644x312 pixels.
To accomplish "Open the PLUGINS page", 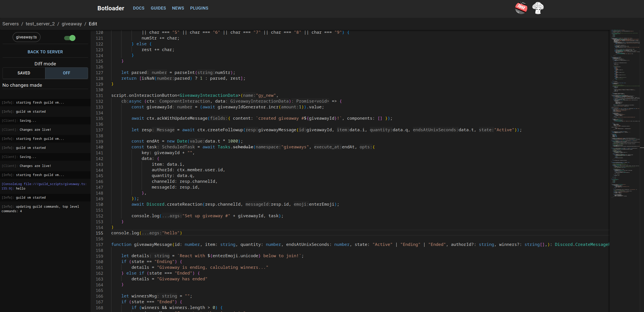I will tap(199, 8).
